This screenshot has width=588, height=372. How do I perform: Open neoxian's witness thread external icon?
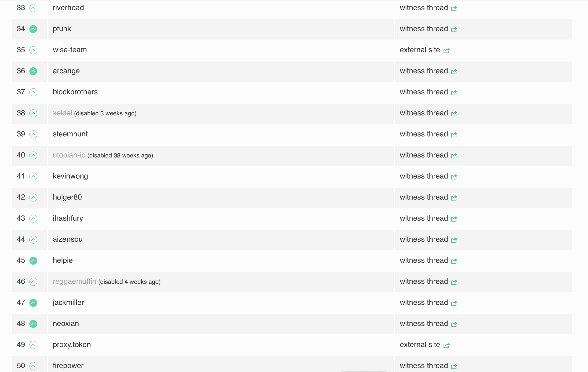point(454,324)
